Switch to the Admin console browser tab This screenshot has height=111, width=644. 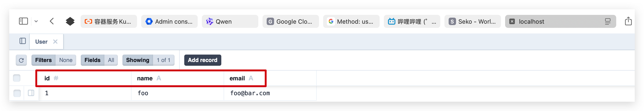click(169, 21)
